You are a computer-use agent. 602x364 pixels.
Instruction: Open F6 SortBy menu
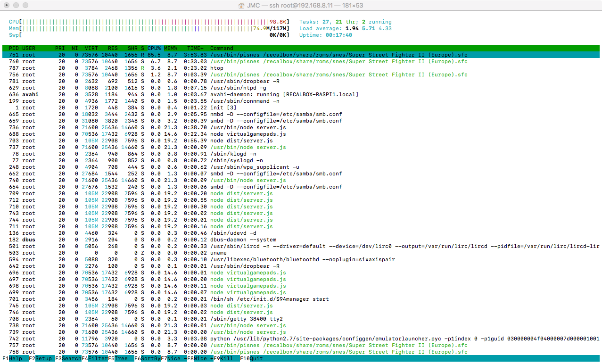tap(148, 358)
